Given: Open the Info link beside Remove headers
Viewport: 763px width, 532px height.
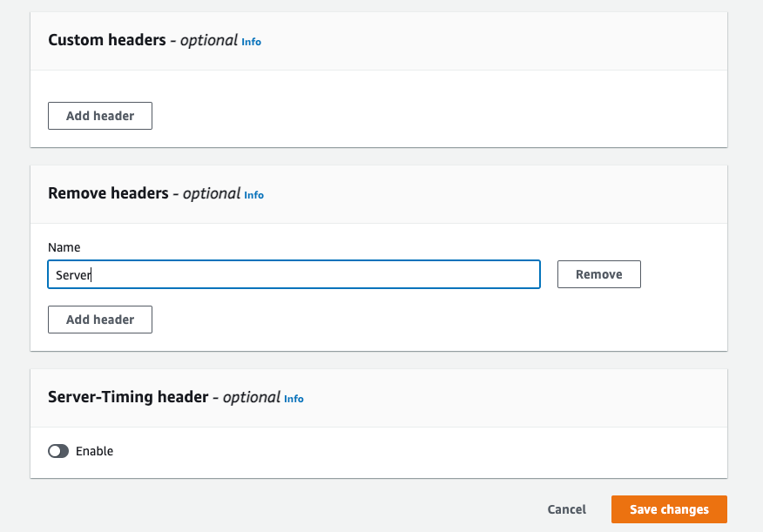Looking at the screenshot, I should [253, 195].
